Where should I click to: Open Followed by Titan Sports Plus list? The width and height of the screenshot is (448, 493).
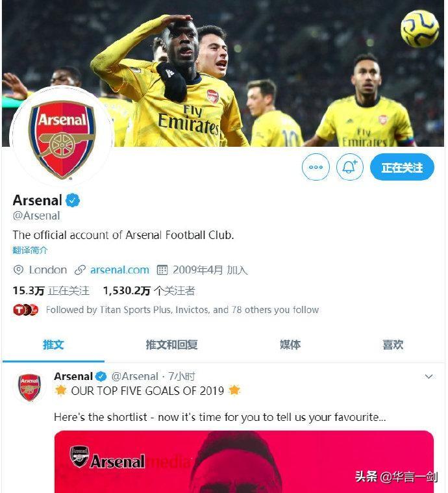182,310
